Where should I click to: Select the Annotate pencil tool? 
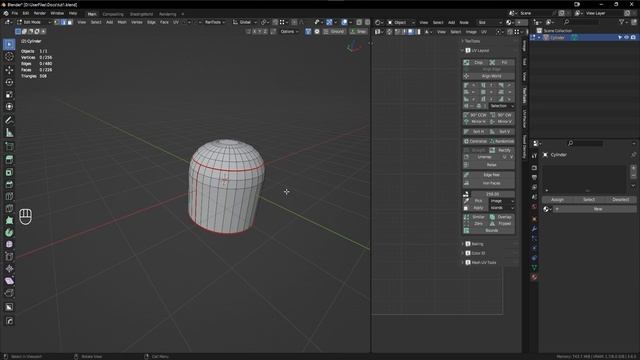tap(9, 120)
